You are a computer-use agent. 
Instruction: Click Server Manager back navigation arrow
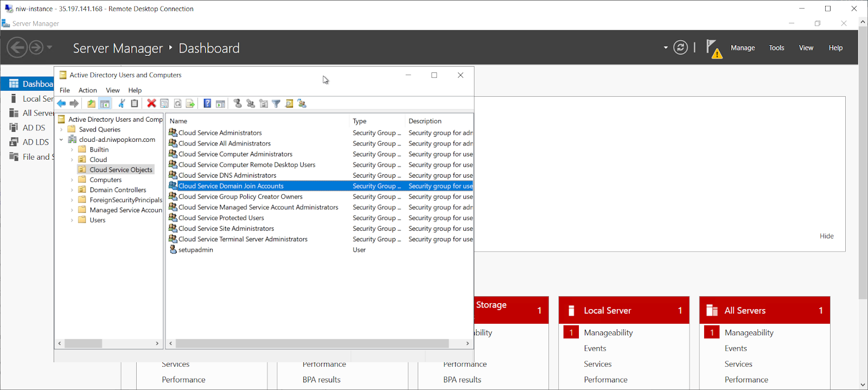point(17,47)
